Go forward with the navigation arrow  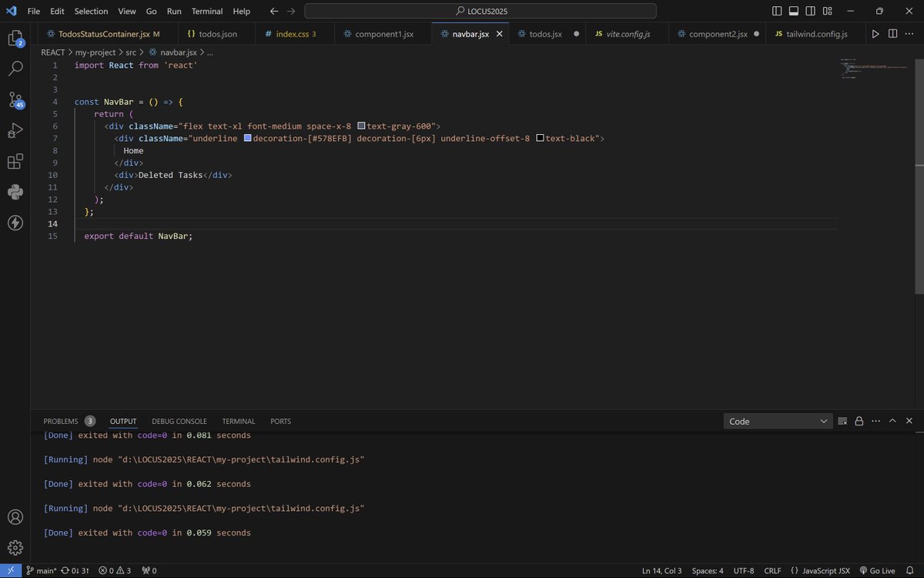click(x=291, y=12)
